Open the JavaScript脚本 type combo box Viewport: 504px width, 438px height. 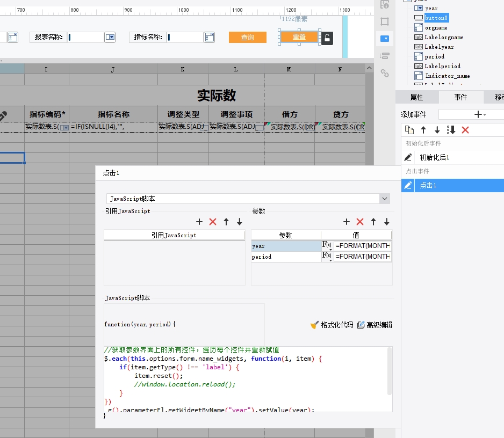pyautogui.click(x=248, y=199)
